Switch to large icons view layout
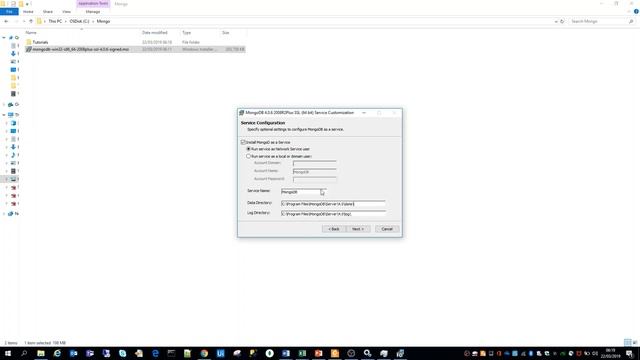The image size is (640, 360). 635,342
